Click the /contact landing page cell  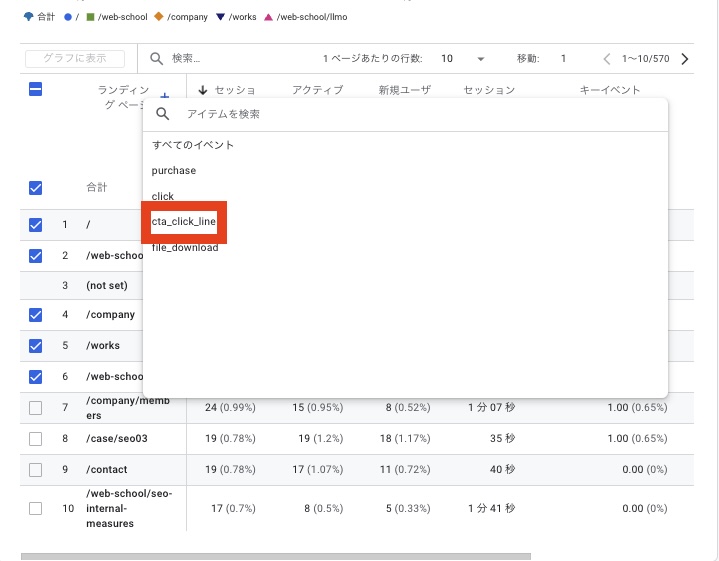click(106, 470)
